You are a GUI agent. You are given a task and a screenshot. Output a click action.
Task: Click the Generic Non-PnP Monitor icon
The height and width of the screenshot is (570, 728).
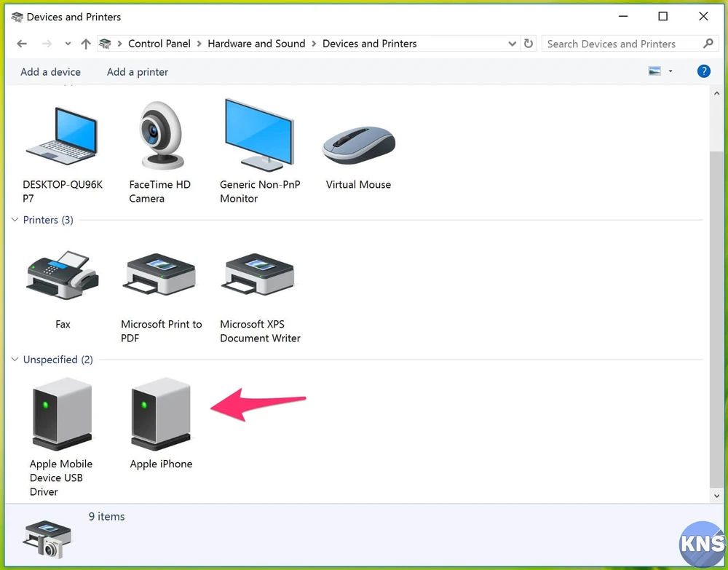(259, 136)
